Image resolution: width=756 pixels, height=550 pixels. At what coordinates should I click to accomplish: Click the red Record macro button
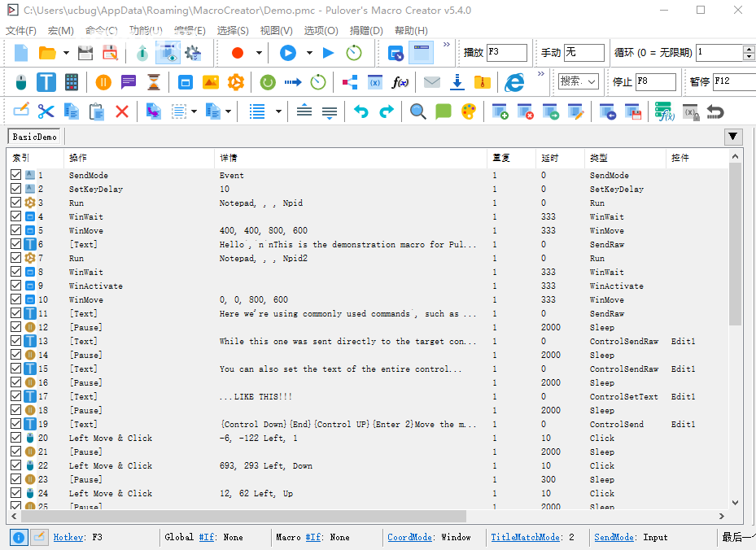pyautogui.click(x=237, y=53)
